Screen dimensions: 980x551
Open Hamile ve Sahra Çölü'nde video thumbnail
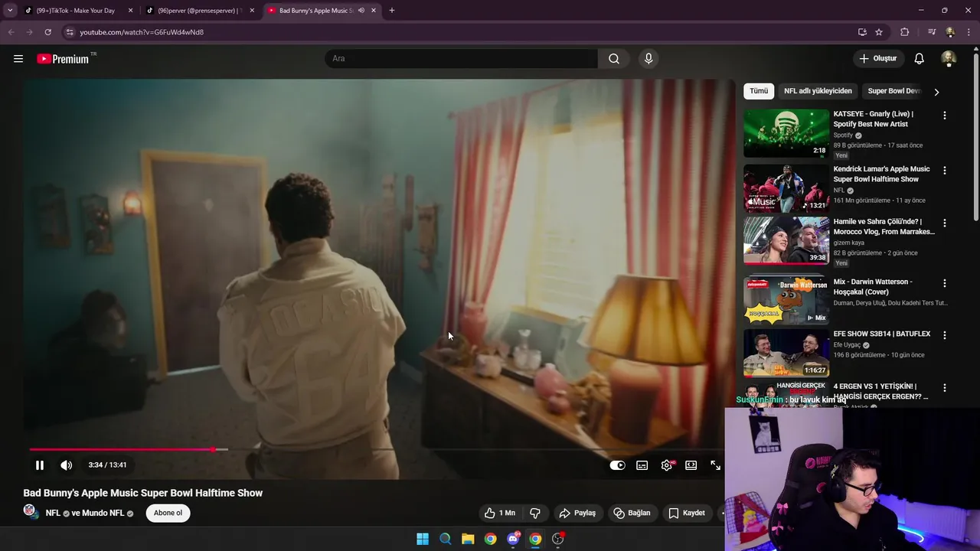(x=786, y=240)
